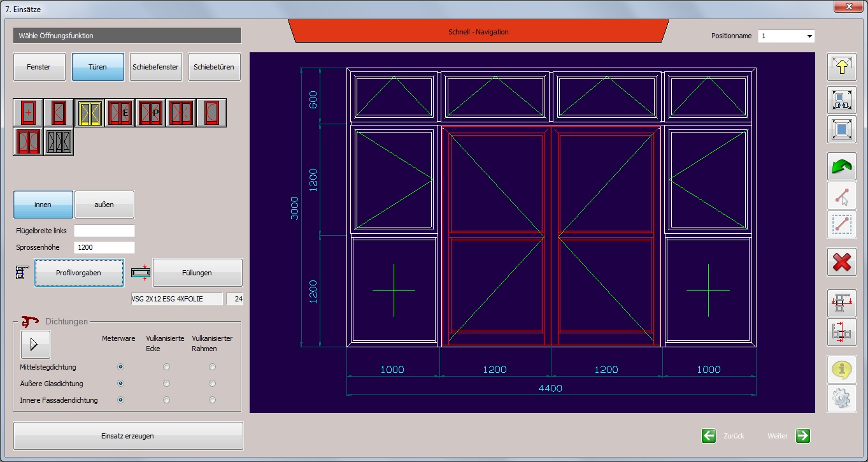This screenshot has height=462, width=868.
Task: Click the Flügelbreite links input field
Action: click(x=104, y=231)
